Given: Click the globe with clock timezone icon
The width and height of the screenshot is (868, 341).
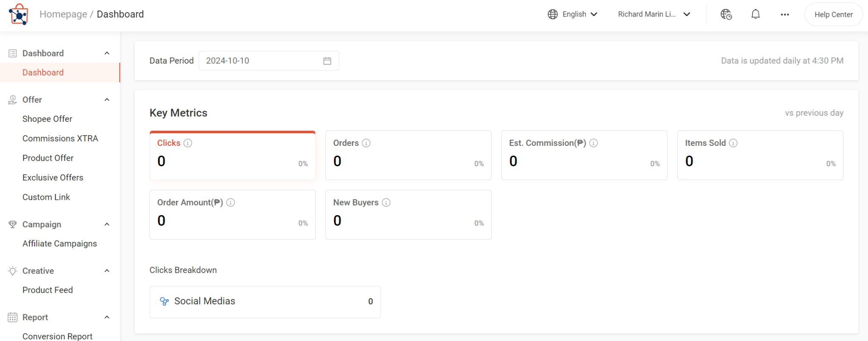Looking at the screenshot, I should coord(726,14).
